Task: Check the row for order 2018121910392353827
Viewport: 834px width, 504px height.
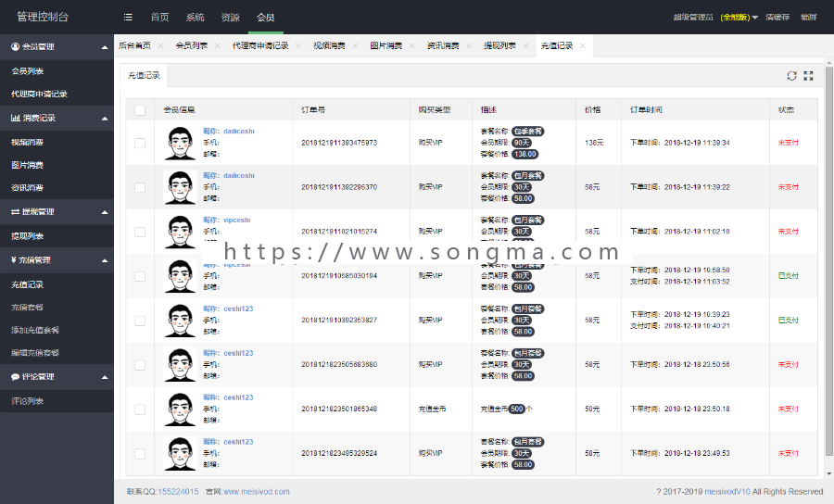Action: click(140, 321)
